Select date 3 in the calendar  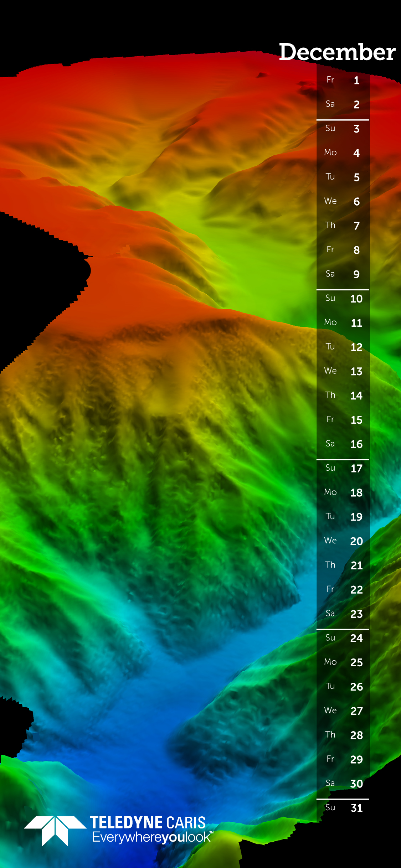pyautogui.click(x=343, y=129)
